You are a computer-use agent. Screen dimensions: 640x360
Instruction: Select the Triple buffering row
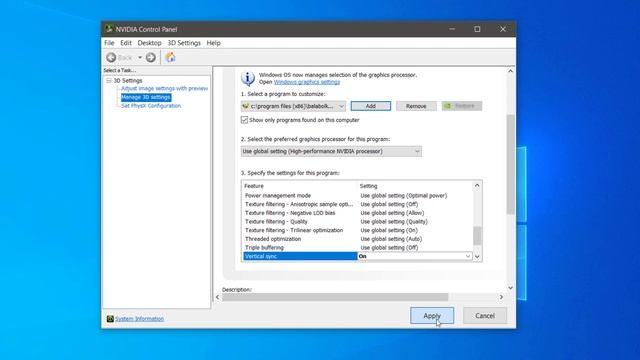tap(358, 248)
